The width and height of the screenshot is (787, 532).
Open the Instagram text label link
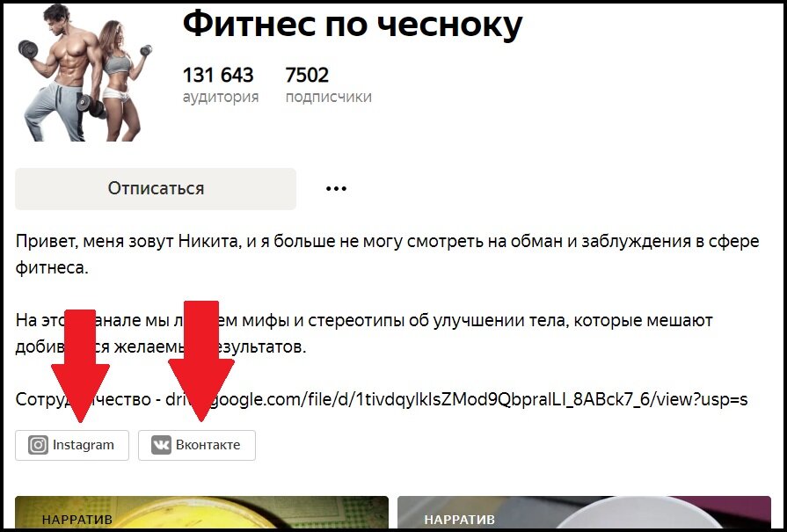84,445
